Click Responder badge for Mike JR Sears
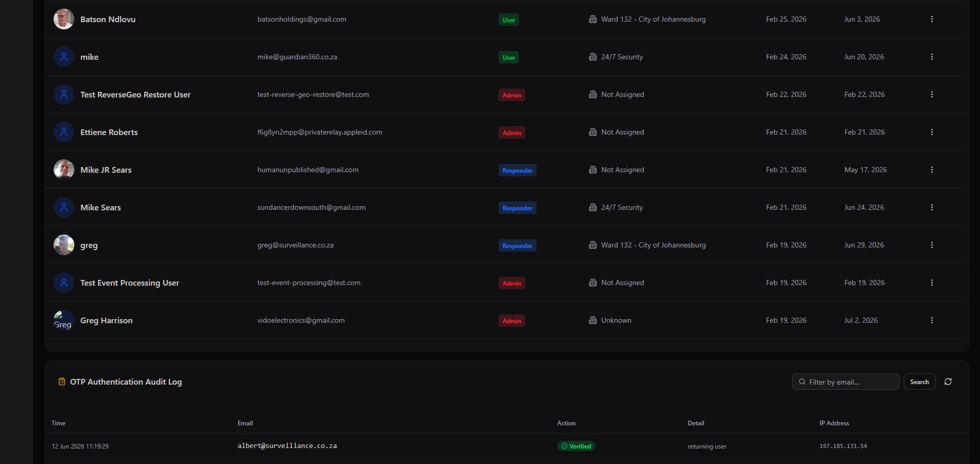The height and width of the screenshot is (464, 980). (517, 171)
